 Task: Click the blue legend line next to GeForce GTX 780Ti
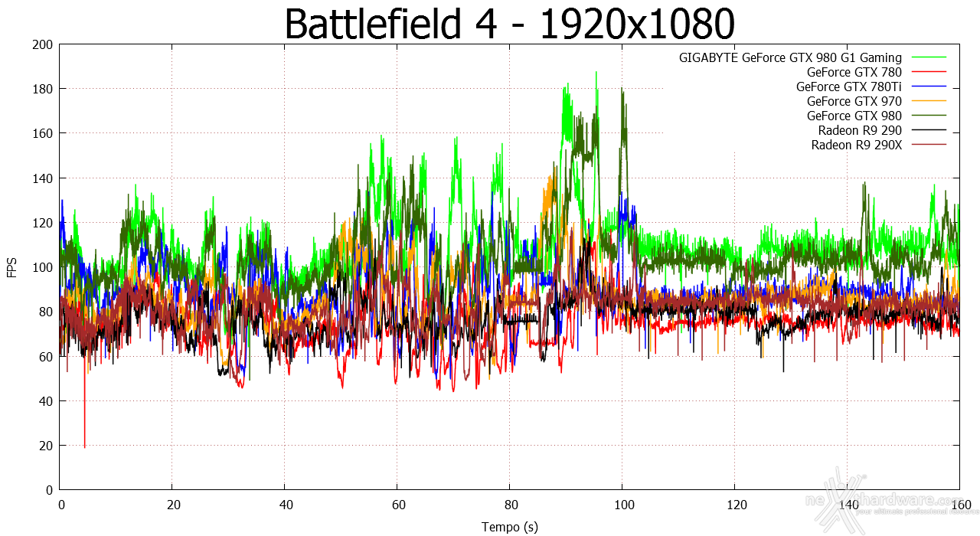tap(928, 87)
